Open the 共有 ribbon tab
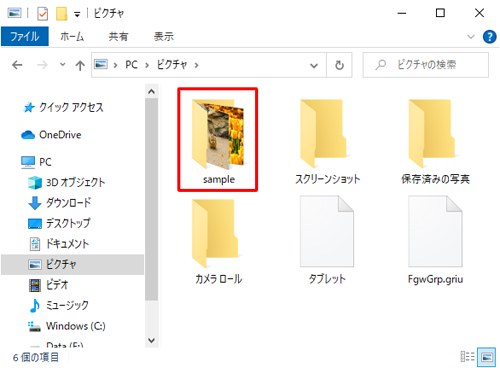 pyautogui.click(x=118, y=36)
